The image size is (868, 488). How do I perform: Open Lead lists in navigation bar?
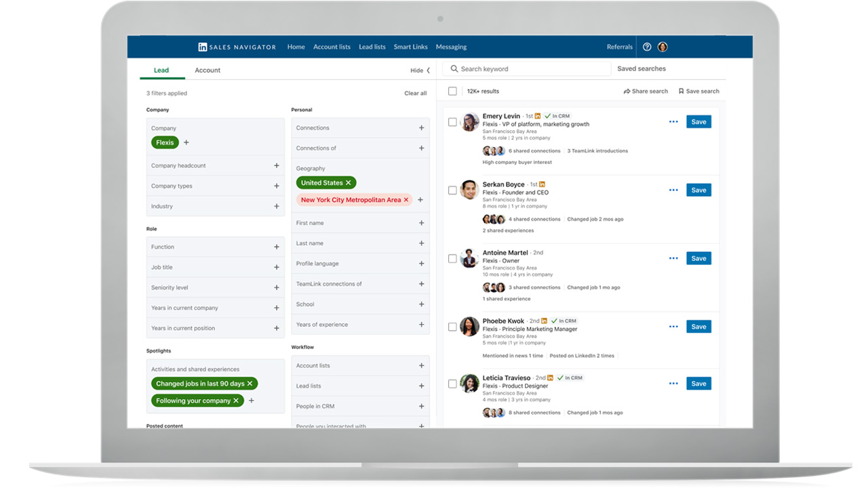point(372,47)
